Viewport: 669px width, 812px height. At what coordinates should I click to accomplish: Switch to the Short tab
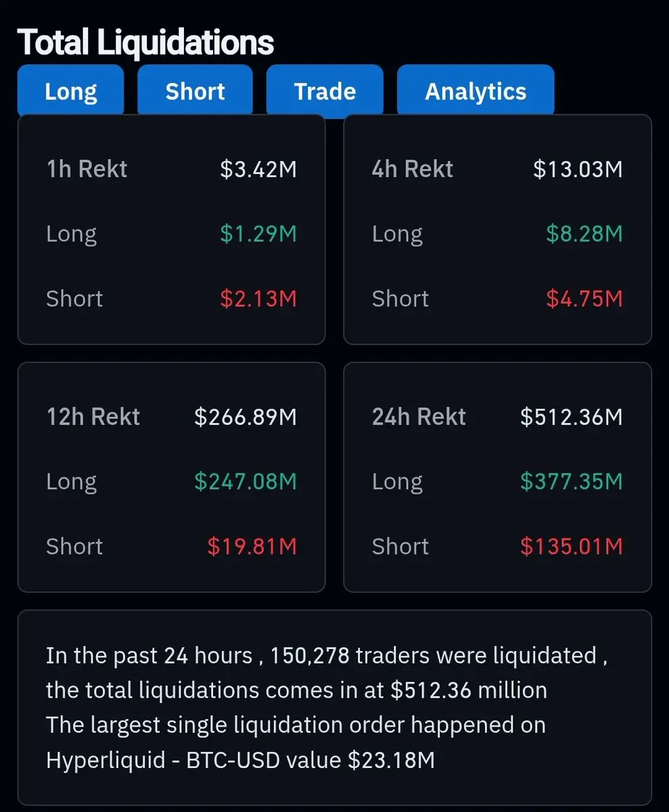pos(195,91)
